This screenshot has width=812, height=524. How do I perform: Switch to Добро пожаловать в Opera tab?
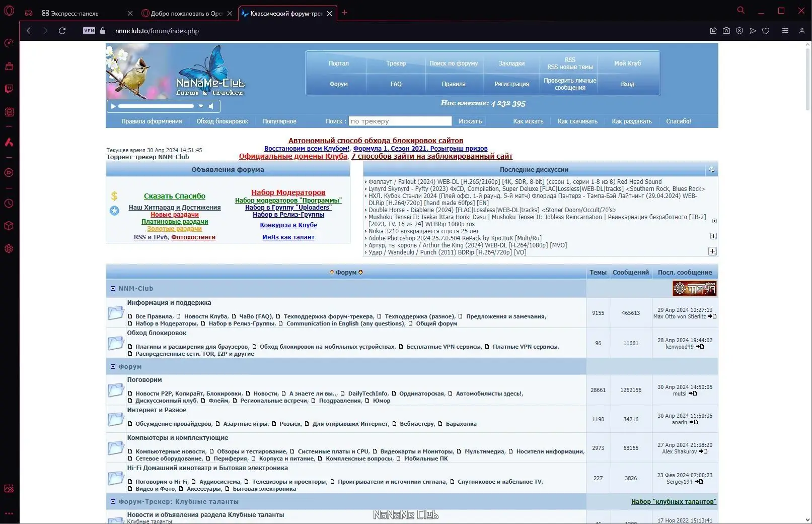tap(186, 14)
